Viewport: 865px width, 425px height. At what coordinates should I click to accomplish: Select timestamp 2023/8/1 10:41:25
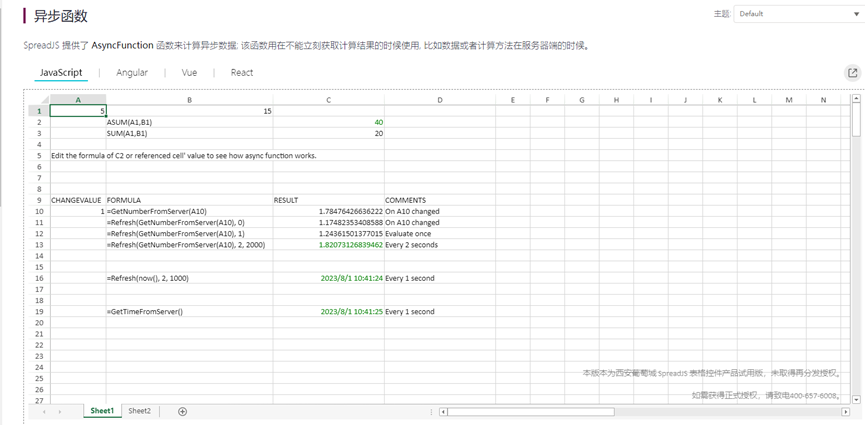click(329, 311)
